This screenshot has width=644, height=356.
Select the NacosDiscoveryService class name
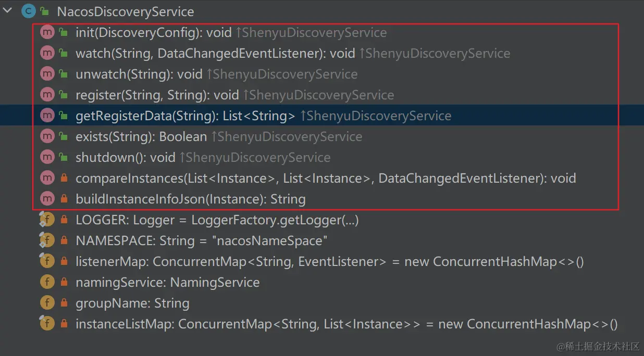(126, 11)
